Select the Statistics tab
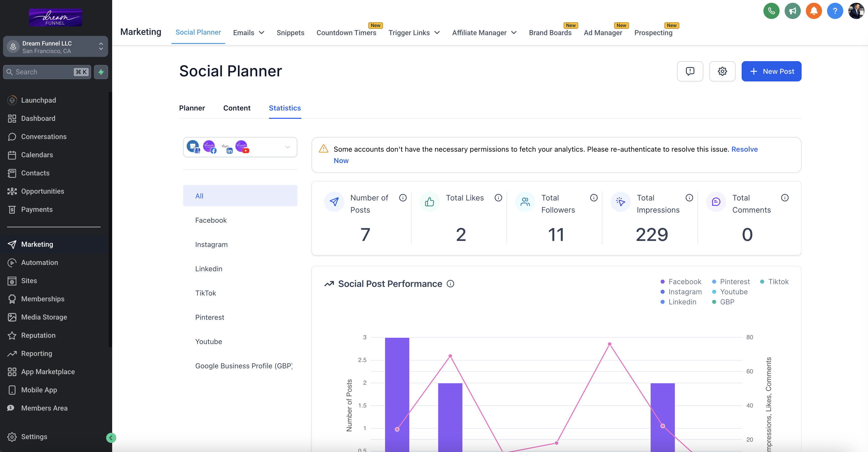The image size is (868, 452). (285, 108)
